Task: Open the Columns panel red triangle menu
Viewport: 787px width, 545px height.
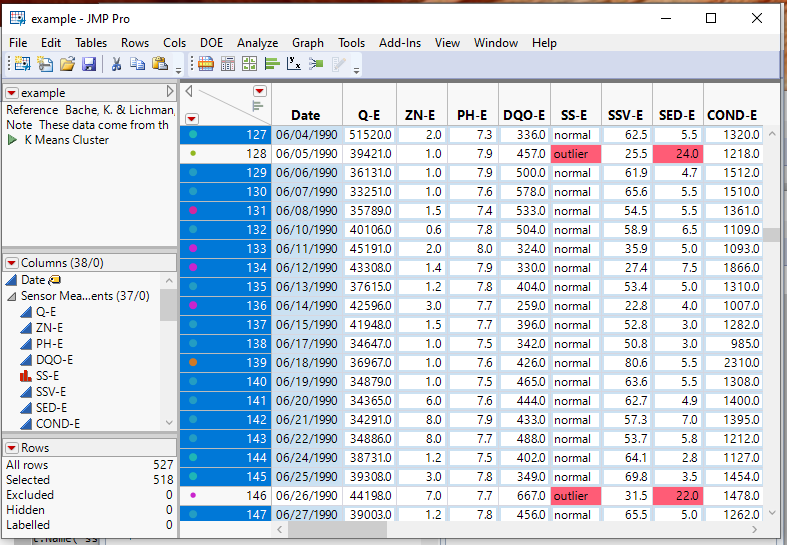Action: [x=12, y=263]
